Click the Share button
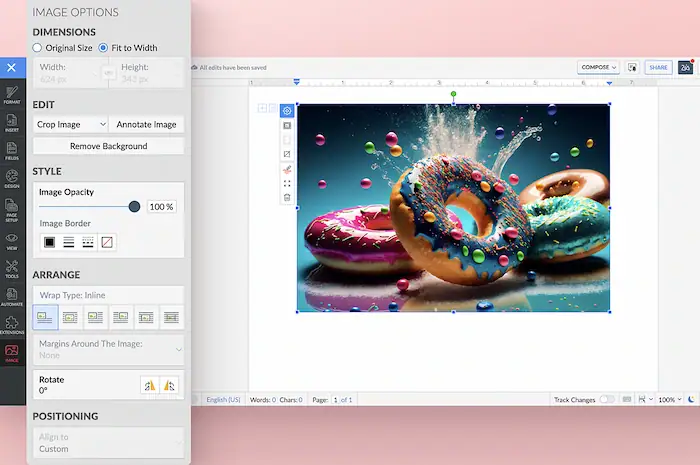The height and width of the screenshot is (465, 700). point(658,67)
